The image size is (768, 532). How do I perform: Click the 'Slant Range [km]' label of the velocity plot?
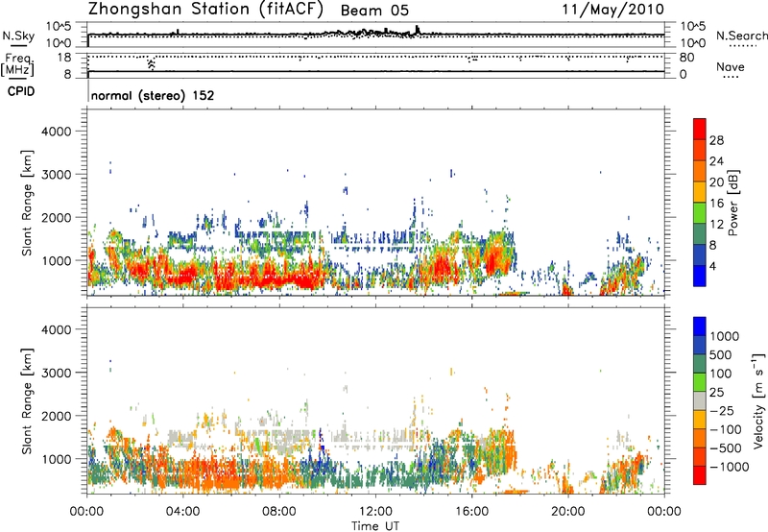27,400
